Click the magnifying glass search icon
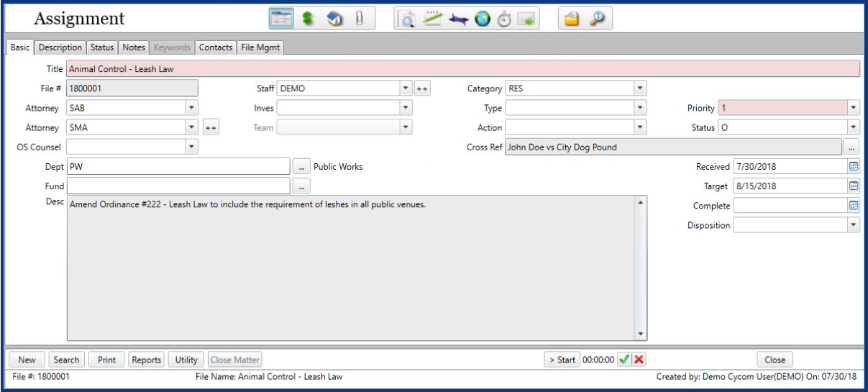 click(x=598, y=19)
